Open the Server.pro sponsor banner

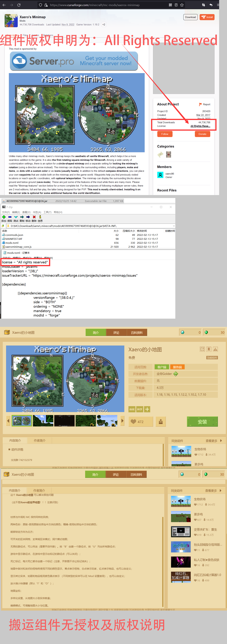tap(74, 61)
